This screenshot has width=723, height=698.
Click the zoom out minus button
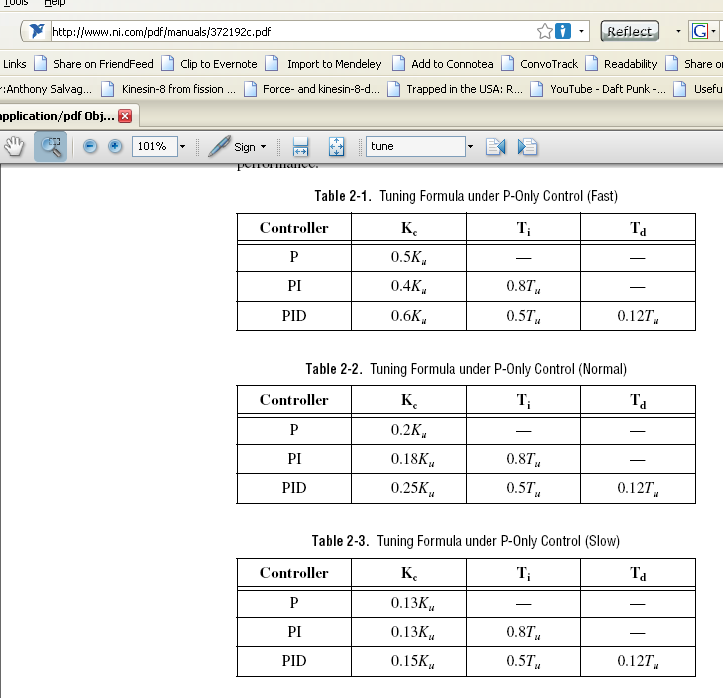point(89,147)
